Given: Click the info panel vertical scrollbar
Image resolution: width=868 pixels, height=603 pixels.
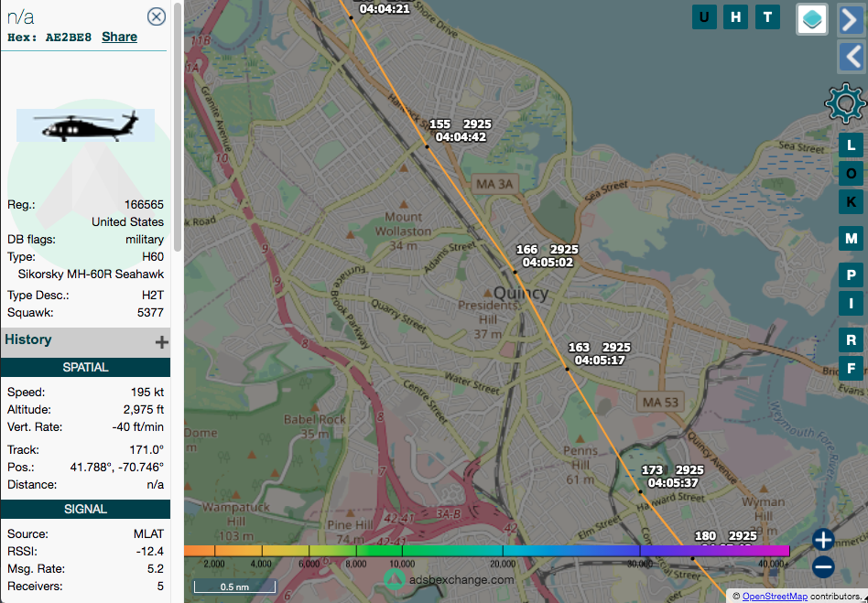Looking at the screenshot, I should (x=178, y=127).
